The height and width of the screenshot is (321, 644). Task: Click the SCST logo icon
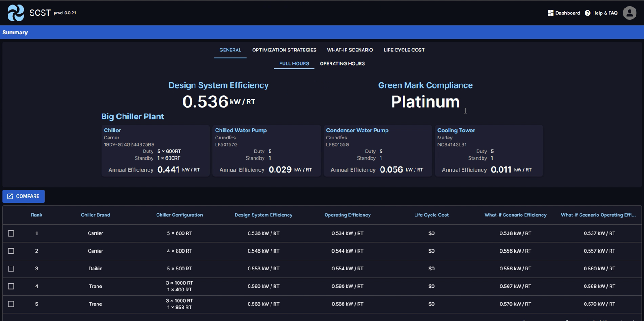[x=16, y=13]
